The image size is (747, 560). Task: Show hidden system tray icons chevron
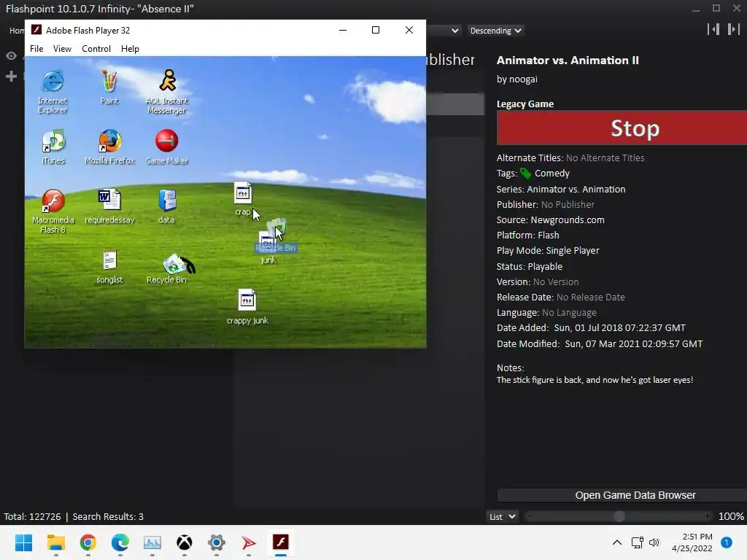[617, 542]
